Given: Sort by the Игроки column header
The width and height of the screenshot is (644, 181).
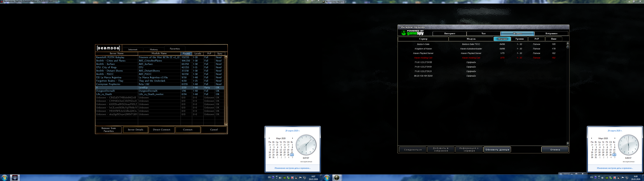Looking at the screenshot, I should pyautogui.click(x=502, y=39).
